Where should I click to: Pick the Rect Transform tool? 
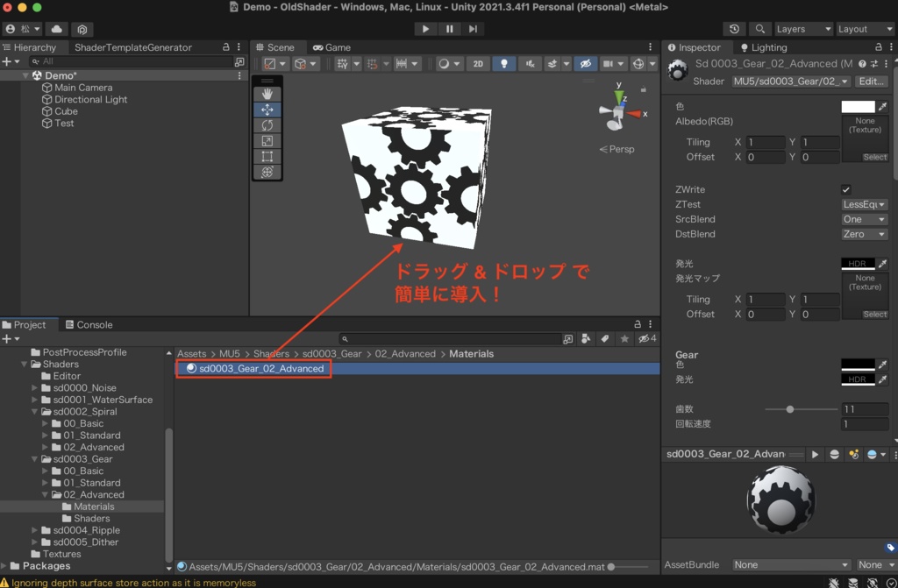[x=267, y=156]
